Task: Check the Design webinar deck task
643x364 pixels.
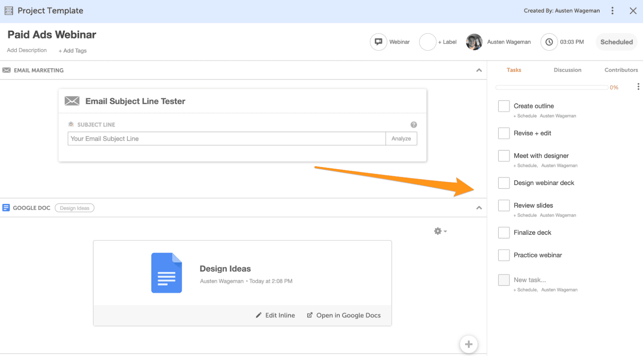Action: 504,183
